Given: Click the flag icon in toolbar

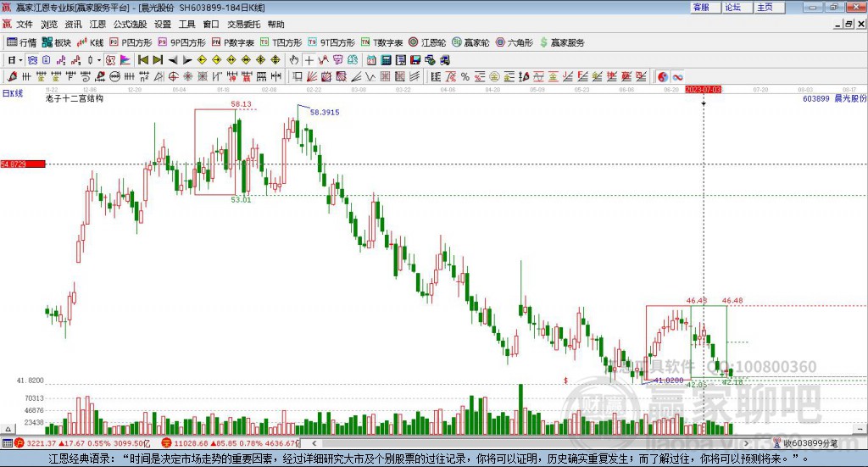Looking at the screenshot, I should pos(125,60).
